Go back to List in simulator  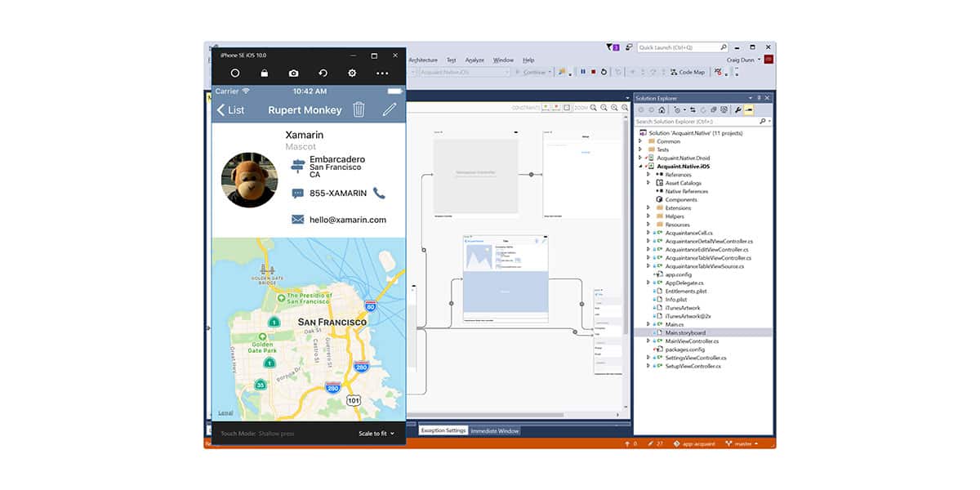[230, 110]
